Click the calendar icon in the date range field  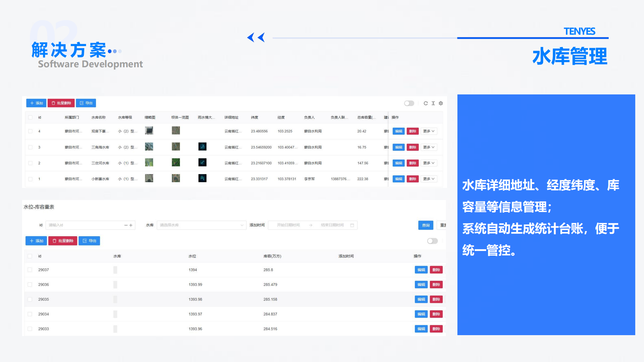click(x=352, y=225)
